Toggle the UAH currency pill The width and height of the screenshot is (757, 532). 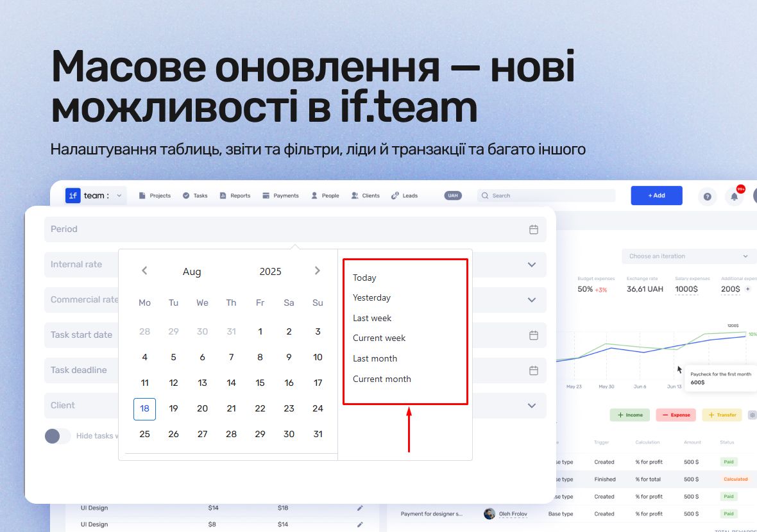(453, 195)
